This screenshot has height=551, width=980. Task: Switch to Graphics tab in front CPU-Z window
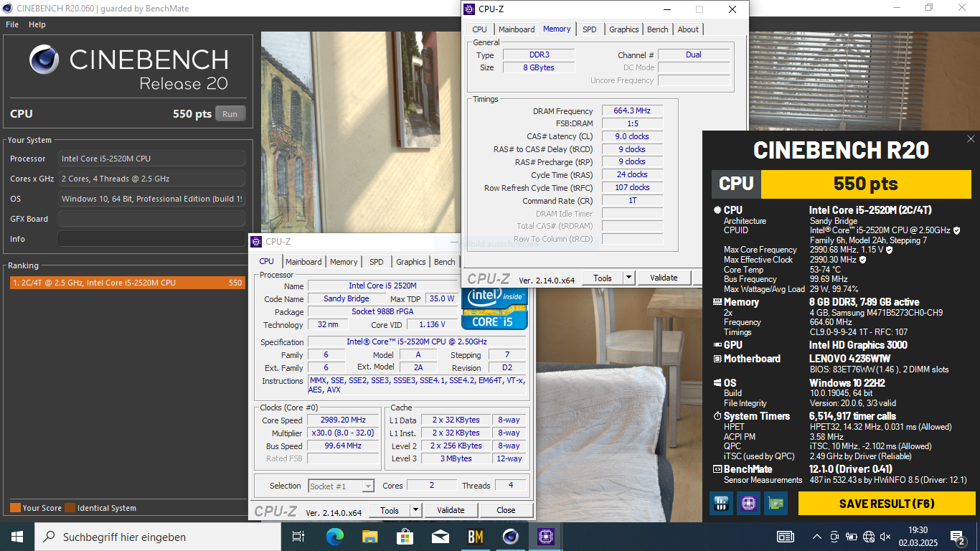pyautogui.click(x=411, y=262)
